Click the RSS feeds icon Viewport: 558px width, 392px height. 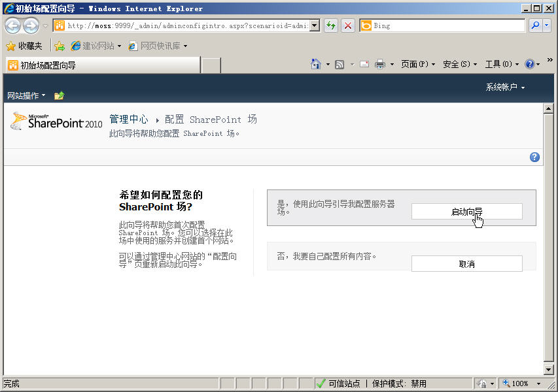340,64
